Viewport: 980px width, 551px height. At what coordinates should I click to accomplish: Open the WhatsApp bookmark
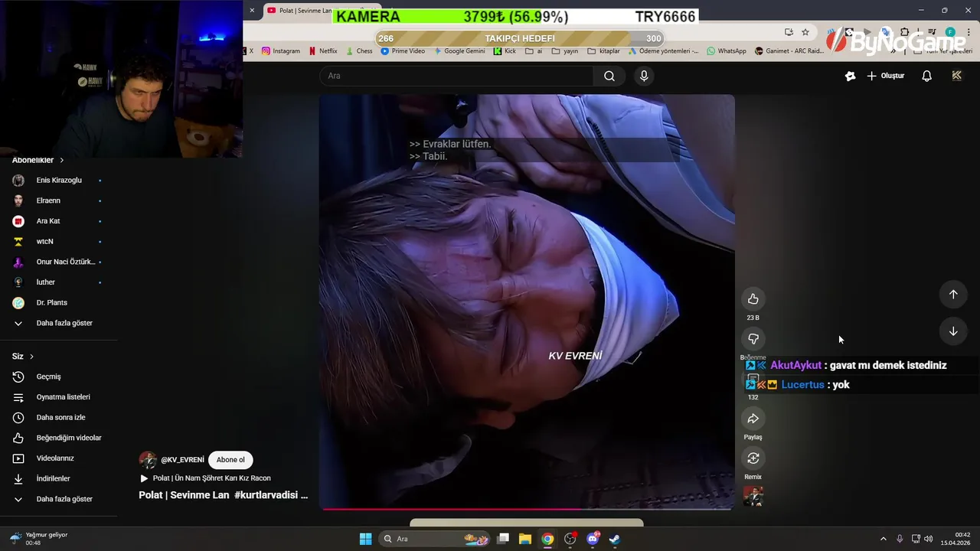[x=726, y=51]
